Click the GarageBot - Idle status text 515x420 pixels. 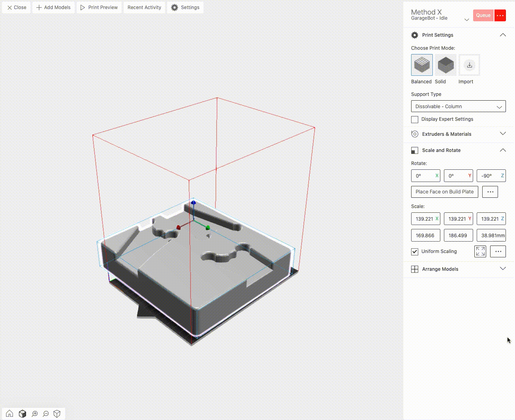(429, 18)
